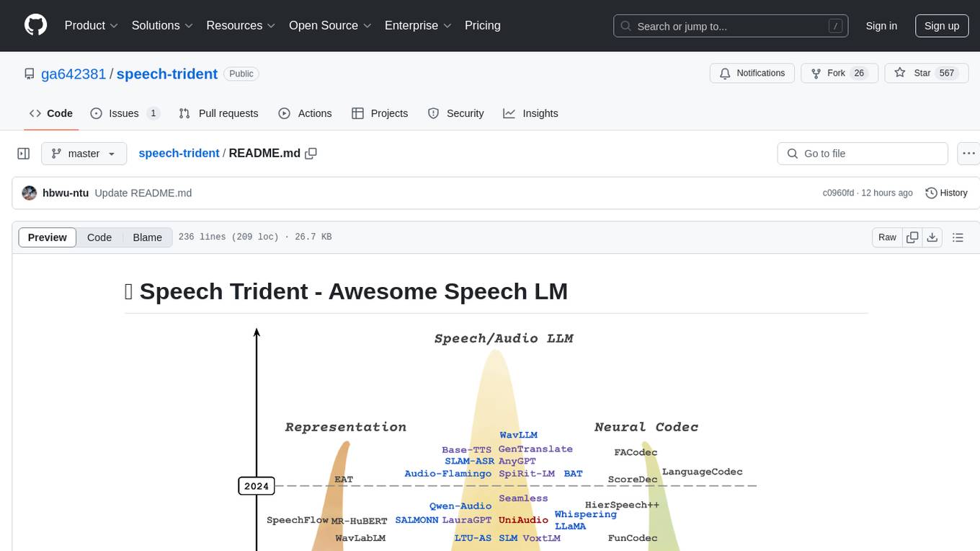
Task: Go to speech-trident root in breadcrumb
Action: pyautogui.click(x=179, y=153)
